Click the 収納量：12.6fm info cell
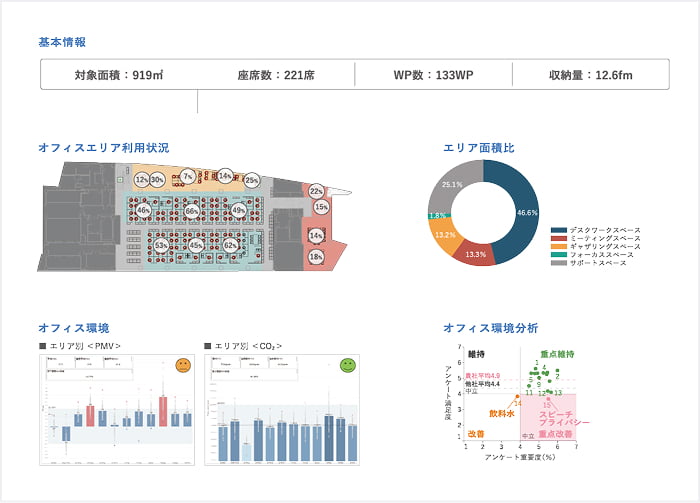 pos(590,75)
